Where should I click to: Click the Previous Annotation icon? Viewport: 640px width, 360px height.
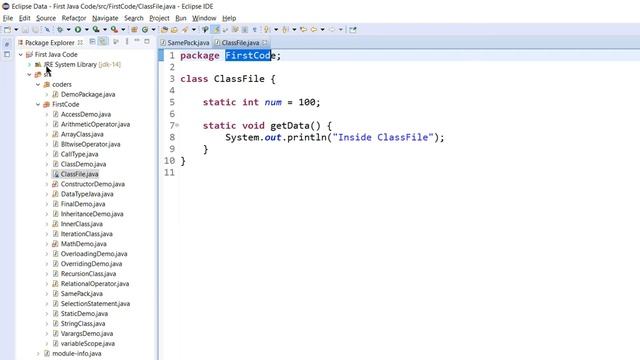[x=285, y=29]
